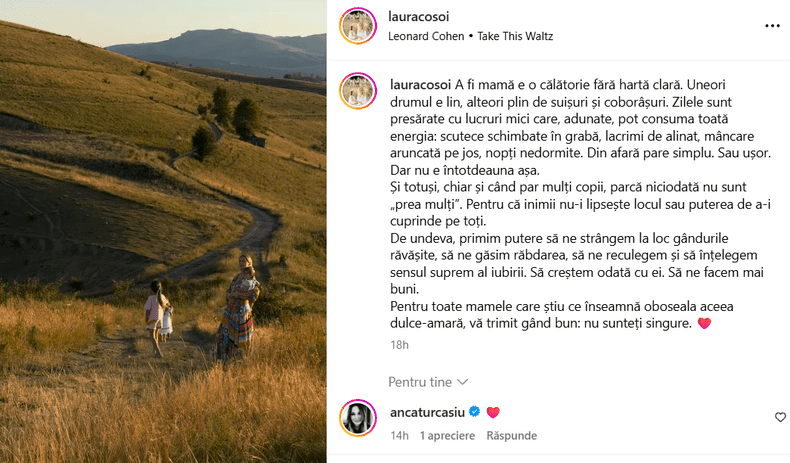
Task: Open lauracosoi profile picture in header
Action: point(358,26)
